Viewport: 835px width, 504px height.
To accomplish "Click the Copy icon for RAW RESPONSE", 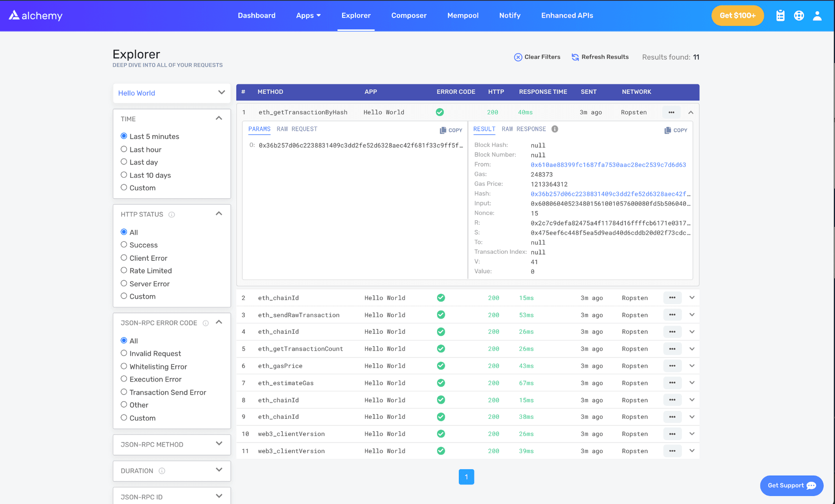I will 675,130.
